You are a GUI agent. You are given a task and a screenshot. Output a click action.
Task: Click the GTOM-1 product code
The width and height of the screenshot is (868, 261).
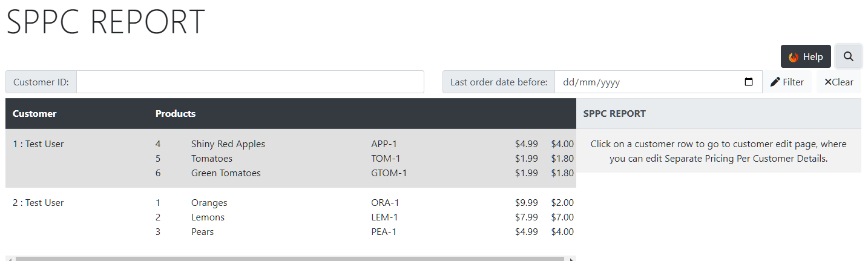coord(389,173)
